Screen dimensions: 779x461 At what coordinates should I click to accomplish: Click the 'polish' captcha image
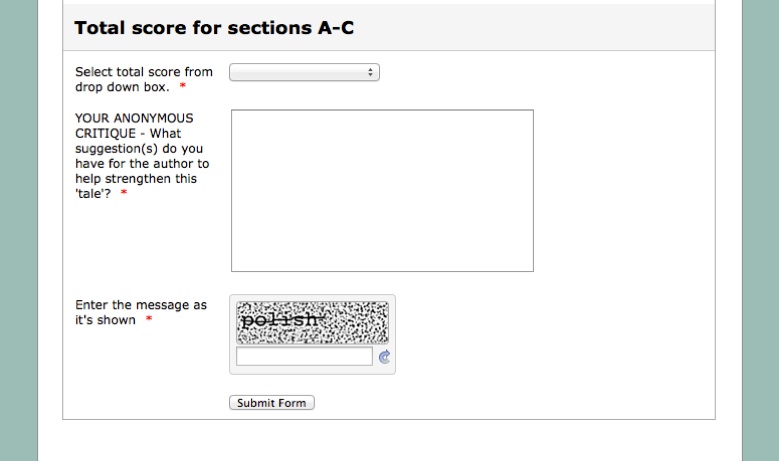(x=312, y=322)
